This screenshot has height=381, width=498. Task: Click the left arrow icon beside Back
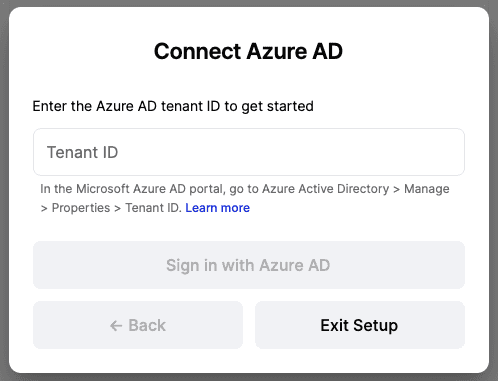click(x=116, y=326)
